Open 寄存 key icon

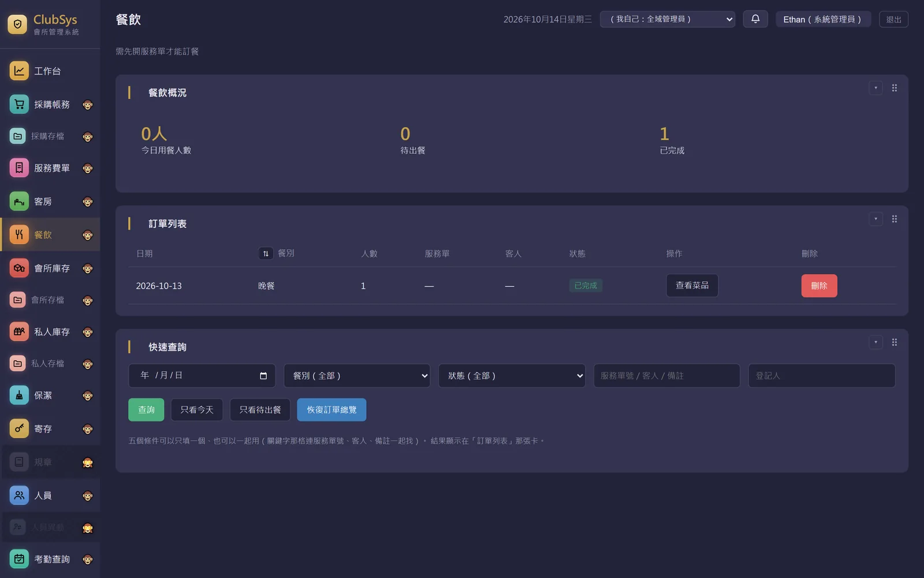[19, 428]
